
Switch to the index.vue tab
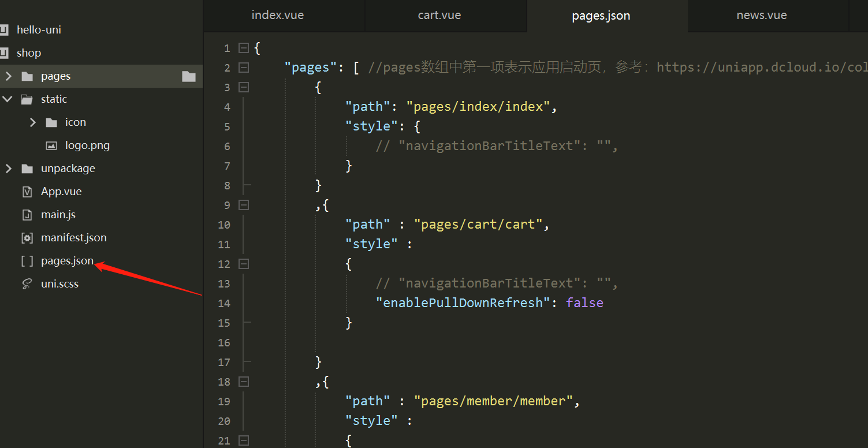[278, 16]
